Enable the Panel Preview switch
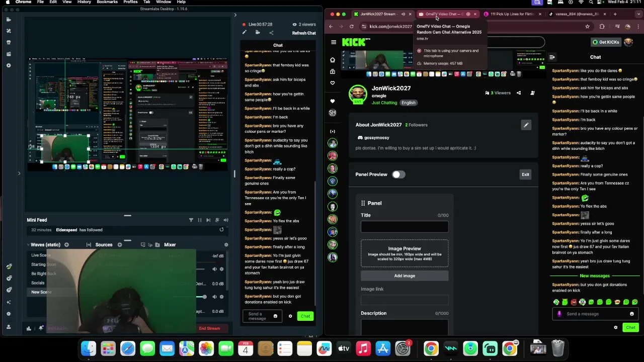The width and height of the screenshot is (644, 362). (398, 174)
